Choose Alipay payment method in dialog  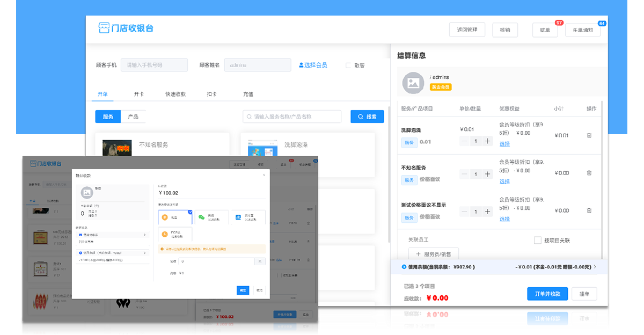tap(248, 217)
